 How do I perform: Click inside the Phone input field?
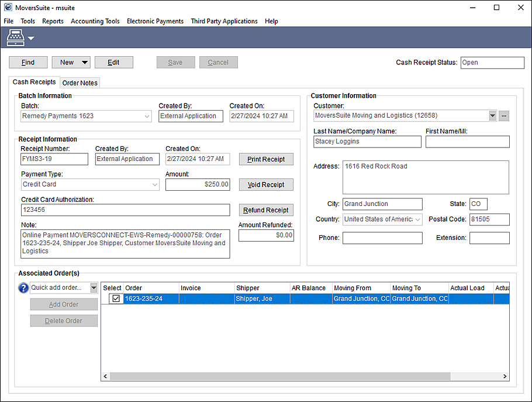(382, 238)
